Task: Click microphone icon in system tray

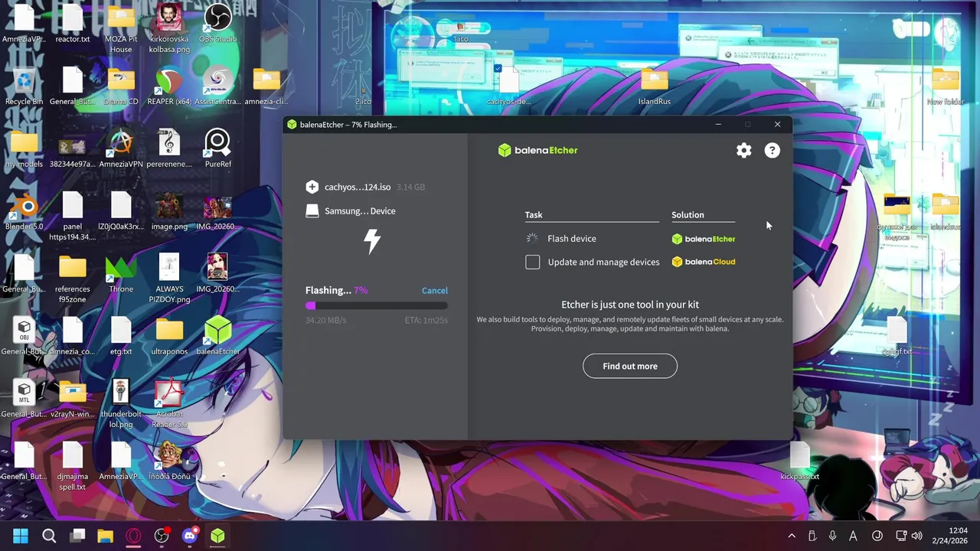Action: (x=833, y=536)
